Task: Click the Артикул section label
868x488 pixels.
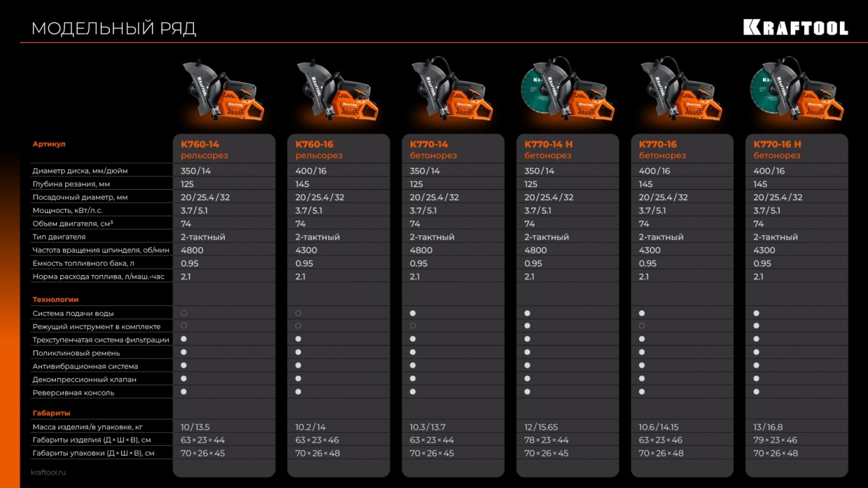Action: 49,144
